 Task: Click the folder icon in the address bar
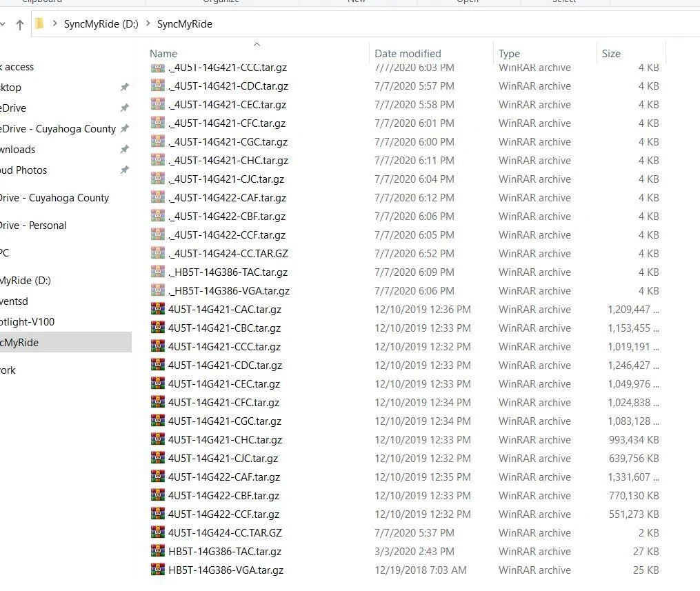(39, 23)
